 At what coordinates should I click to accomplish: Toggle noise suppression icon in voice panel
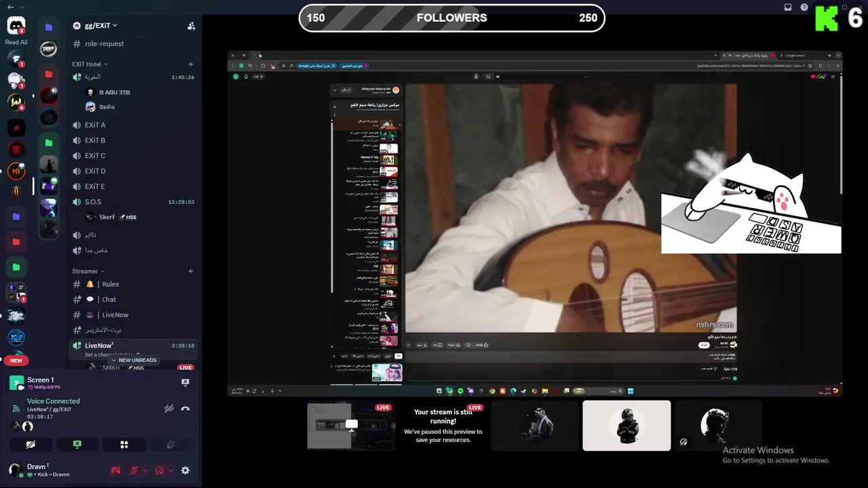(x=169, y=409)
